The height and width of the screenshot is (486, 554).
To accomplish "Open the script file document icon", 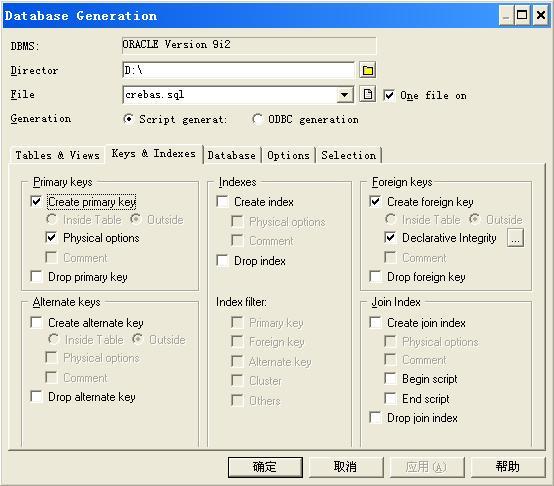I will 367,94.
